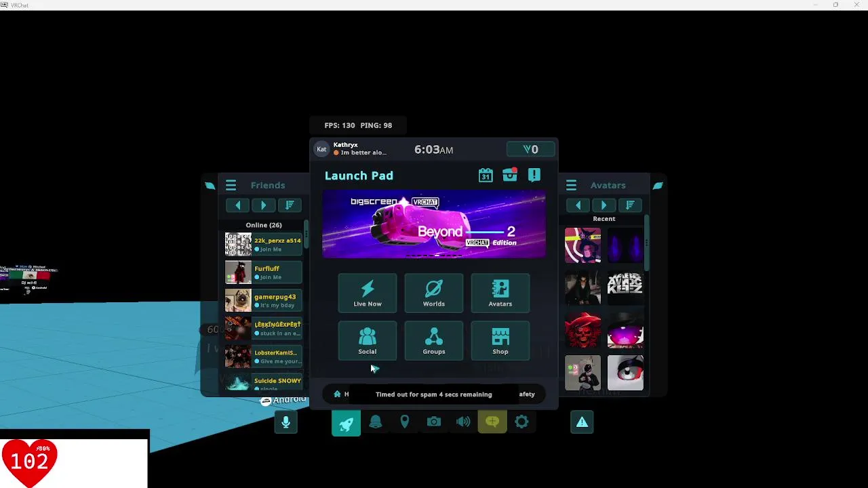
Task: Maximize the VRChat window
Action: coord(835,5)
